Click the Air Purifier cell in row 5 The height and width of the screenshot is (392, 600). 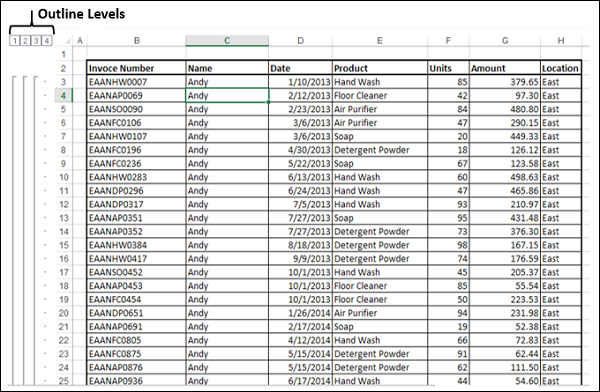[x=380, y=109]
